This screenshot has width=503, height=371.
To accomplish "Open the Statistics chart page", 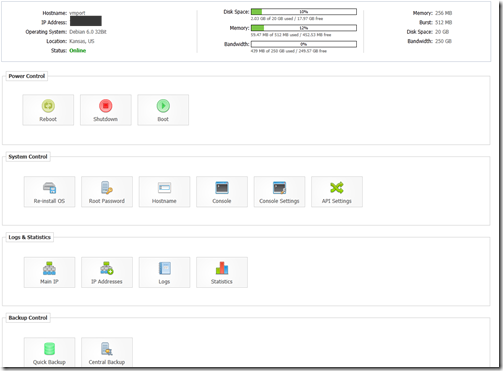I will tap(222, 272).
